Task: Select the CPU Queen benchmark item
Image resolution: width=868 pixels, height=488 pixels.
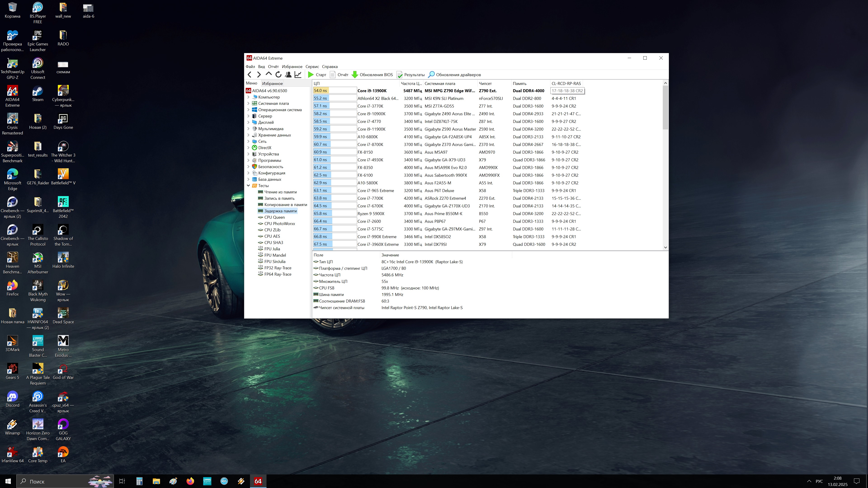Action: tap(274, 217)
